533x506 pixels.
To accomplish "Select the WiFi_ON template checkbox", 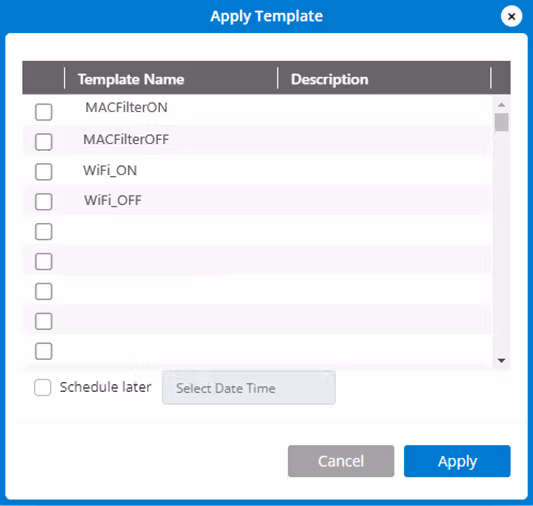I will tap(44, 172).
